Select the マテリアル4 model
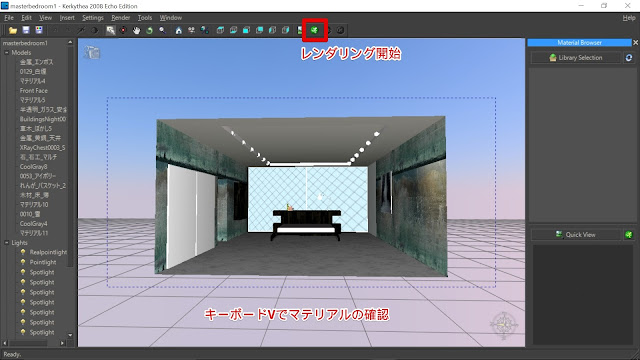The height and width of the screenshot is (360, 640). [32, 81]
